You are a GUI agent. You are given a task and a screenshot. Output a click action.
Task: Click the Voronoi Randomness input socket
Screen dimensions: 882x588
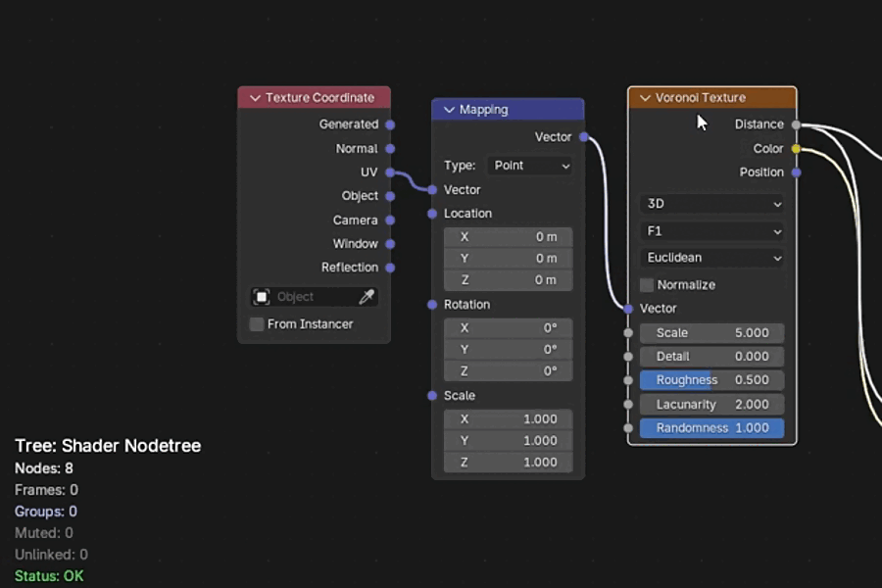628,428
